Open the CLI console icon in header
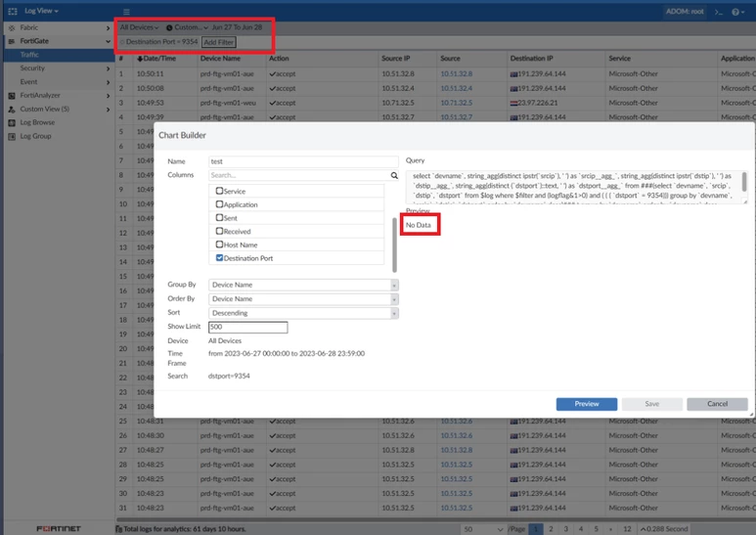This screenshot has height=535, width=756. click(719, 12)
